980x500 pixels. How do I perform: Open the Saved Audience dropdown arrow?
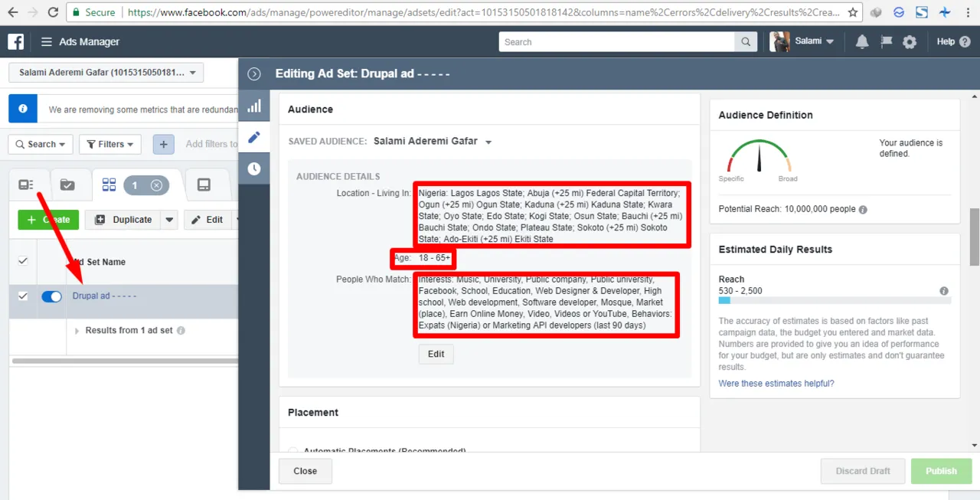tap(489, 142)
